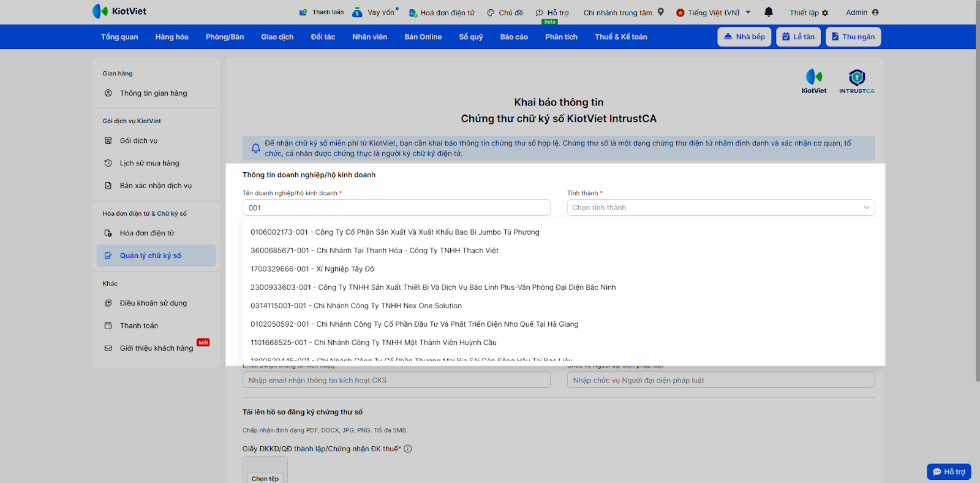Open the Nhân viên menu
The width and height of the screenshot is (980, 483).
(370, 37)
